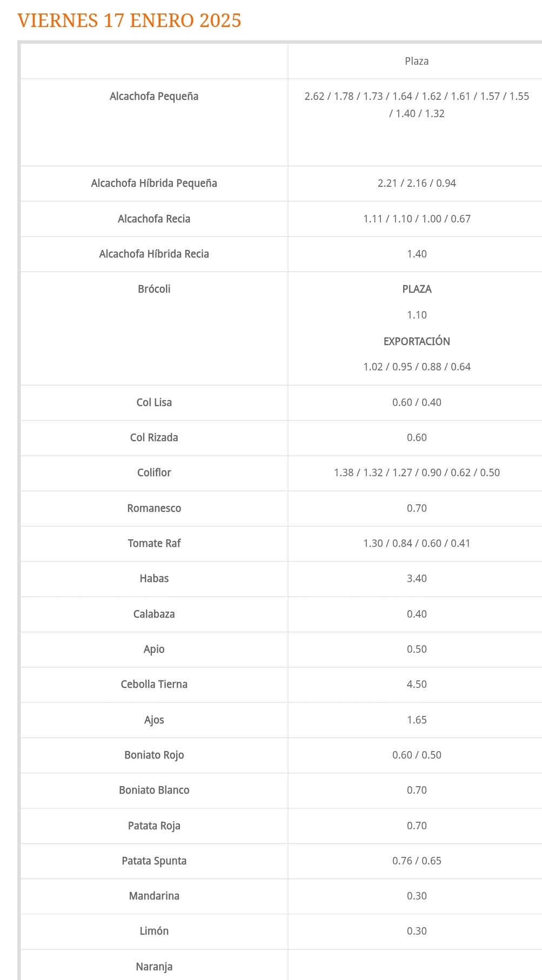Click the Habas price 3.40
Image resolution: width=542 pixels, height=980 pixels.
point(417,578)
